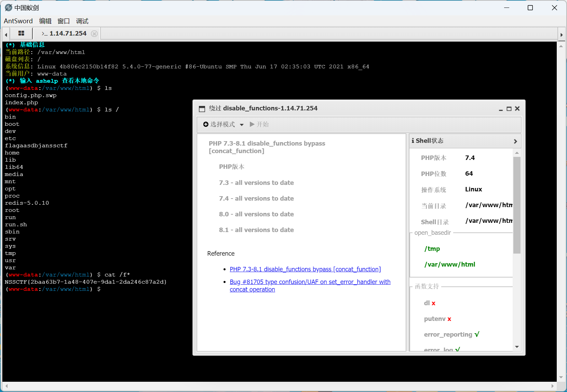
Task: Click the error_reporting function support row
Action: click(451, 335)
